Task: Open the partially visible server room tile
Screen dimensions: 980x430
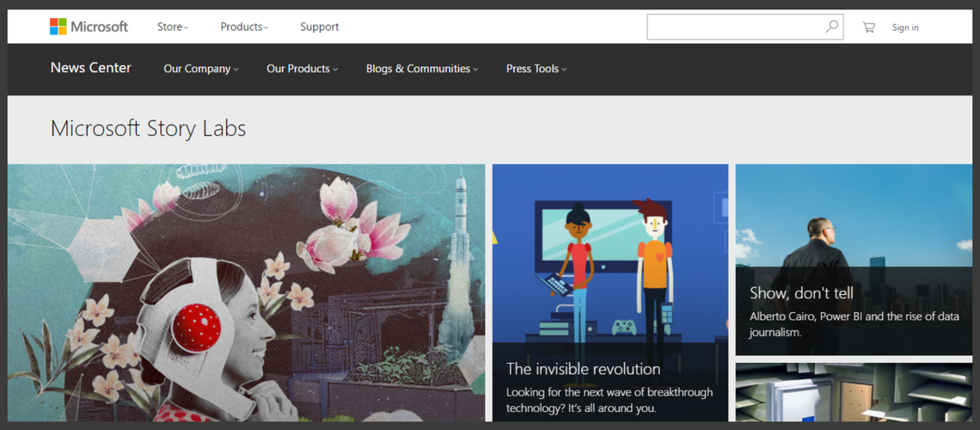Action: pos(854,392)
